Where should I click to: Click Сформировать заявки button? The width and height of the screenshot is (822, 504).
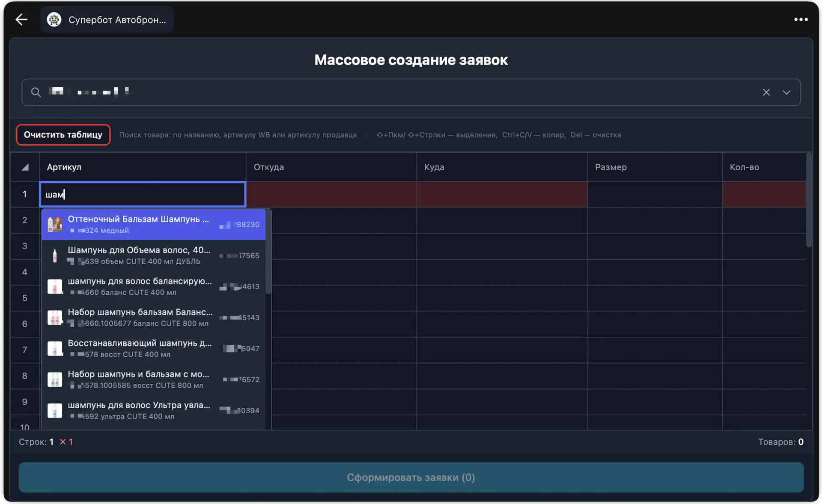coord(411,477)
